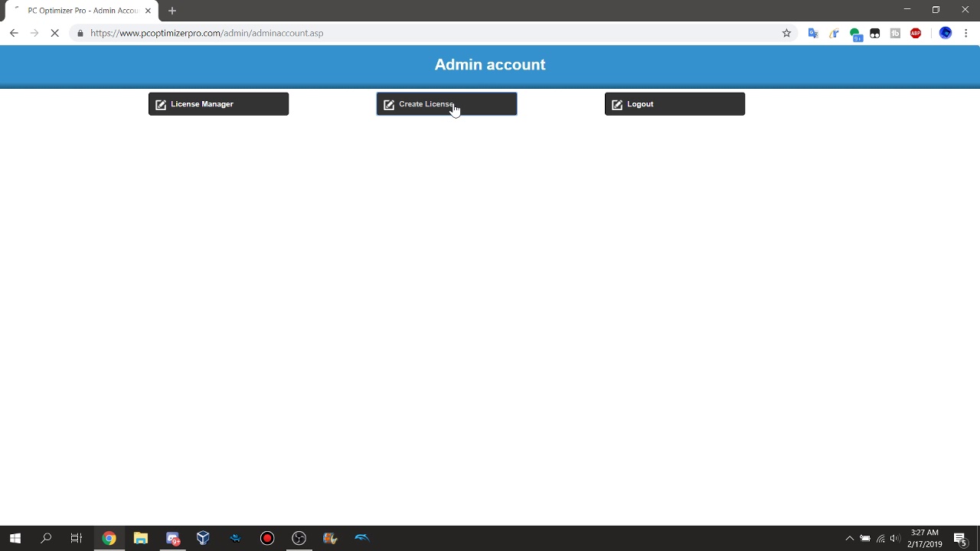This screenshot has width=980, height=551.
Task: Open the Chrome profile avatar
Action: pos(946,33)
